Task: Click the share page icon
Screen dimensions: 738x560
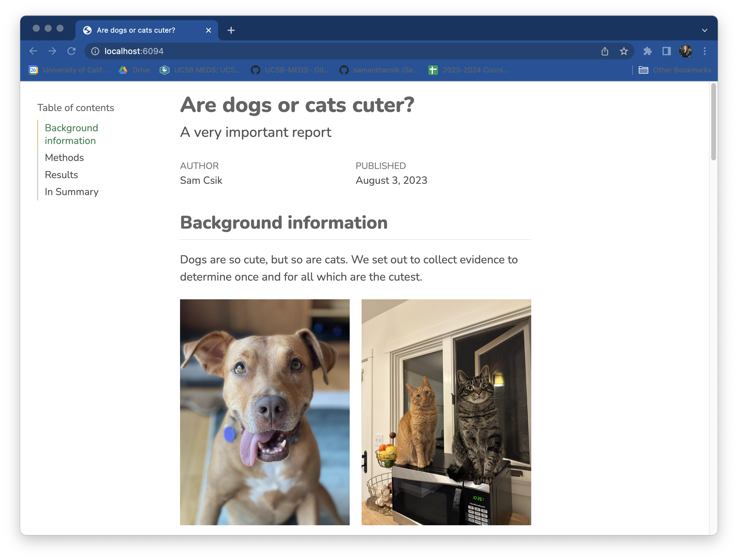Action: [605, 51]
